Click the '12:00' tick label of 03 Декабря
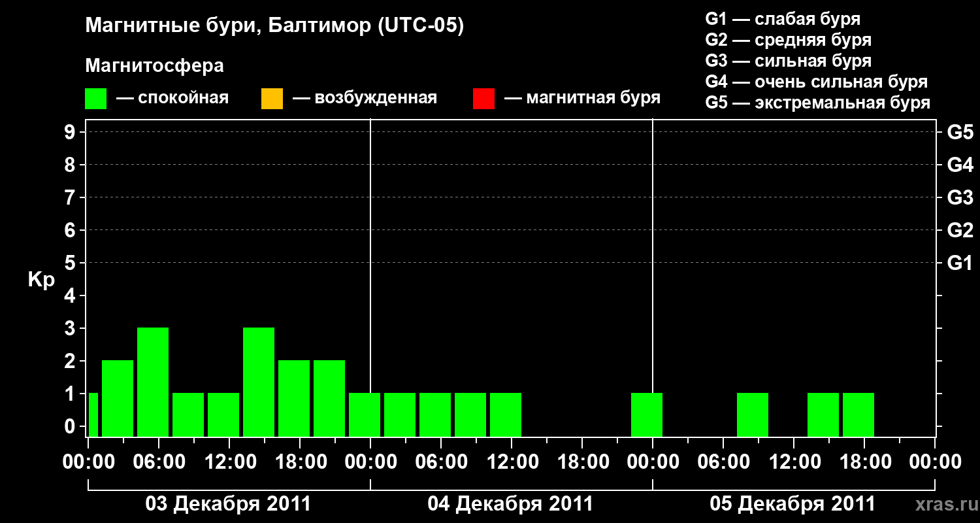The height and width of the screenshot is (523, 980). [x=229, y=462]
